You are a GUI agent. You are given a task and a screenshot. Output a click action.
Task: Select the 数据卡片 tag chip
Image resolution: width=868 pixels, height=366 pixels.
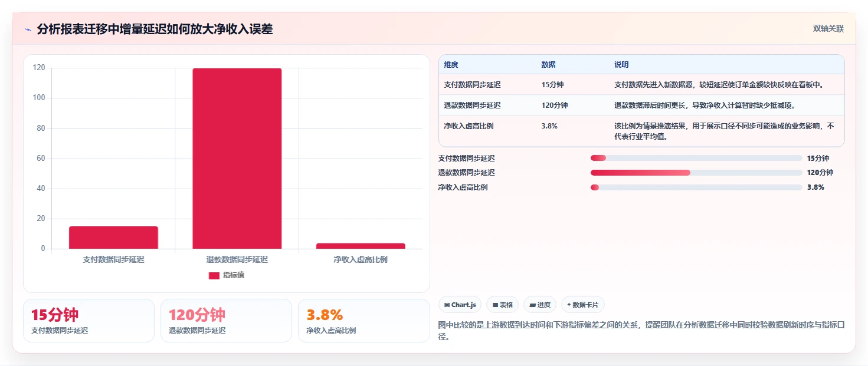[583, 305]
